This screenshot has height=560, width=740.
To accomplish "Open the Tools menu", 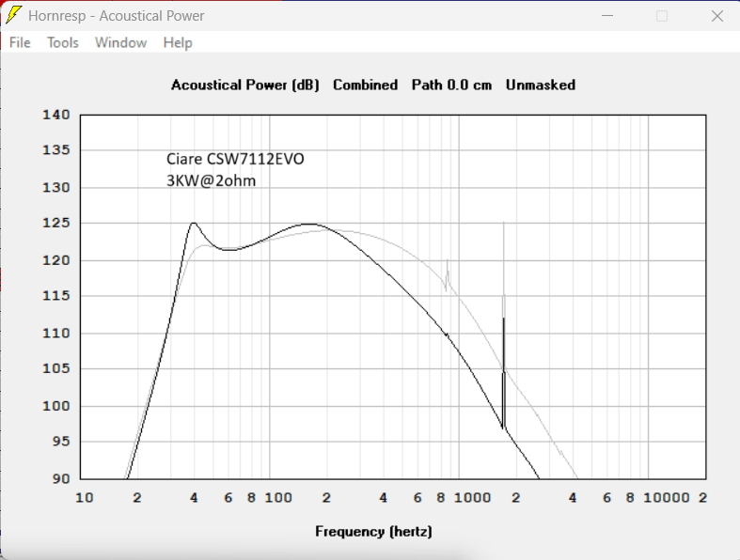I will tap(63, 43).
